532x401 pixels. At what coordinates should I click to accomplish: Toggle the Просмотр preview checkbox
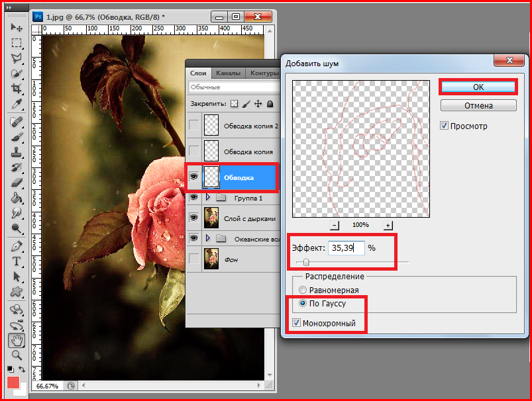pyautogui.click(x=444, y=126)
